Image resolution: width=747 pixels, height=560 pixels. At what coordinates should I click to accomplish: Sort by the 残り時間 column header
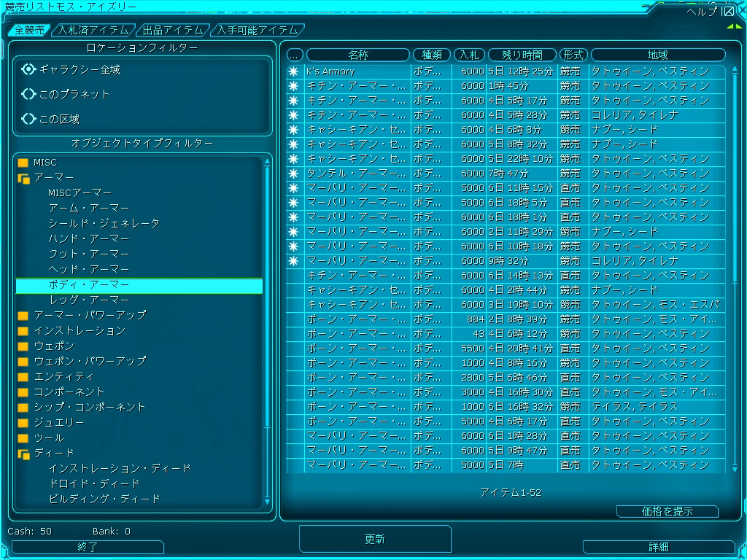[x=522, y=55]
